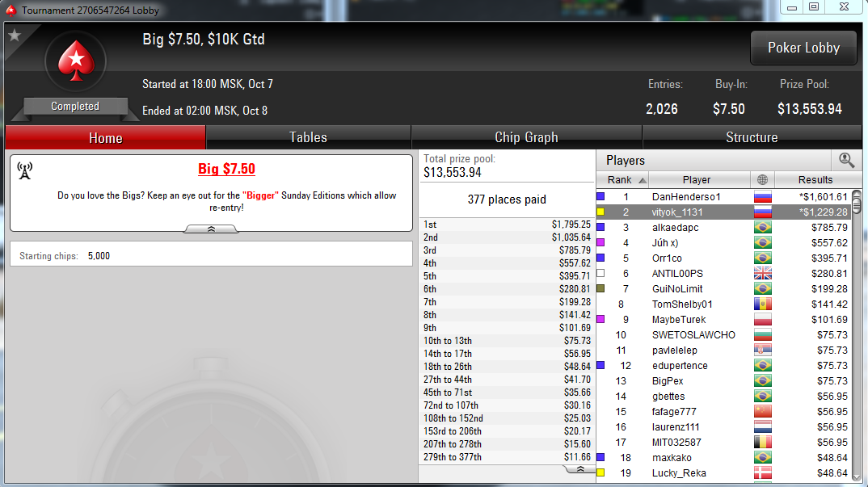The width and height of the screenshot is (868, 487).
Task: Click the broadcast antenna icon in announcement box
Action: [25, 171]
